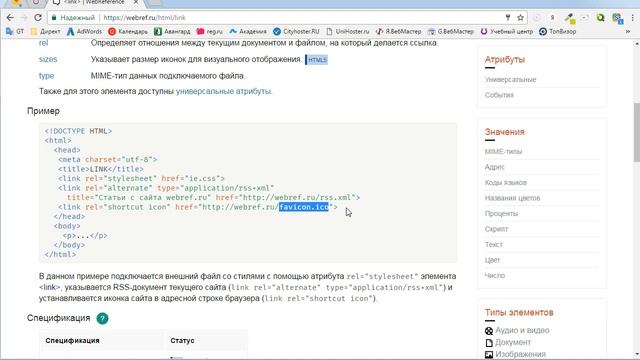Screen dimensions: 640x360
Task: Click the Значения sidebar heading
Action: (x=504, y=132)
